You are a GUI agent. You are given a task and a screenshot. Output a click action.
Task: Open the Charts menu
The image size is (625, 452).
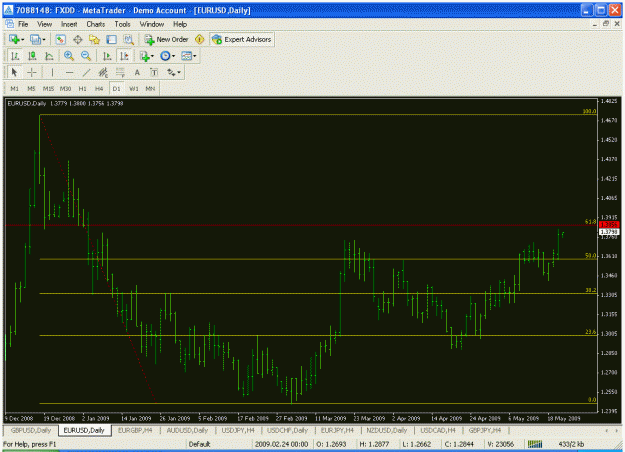coord(96,24)
